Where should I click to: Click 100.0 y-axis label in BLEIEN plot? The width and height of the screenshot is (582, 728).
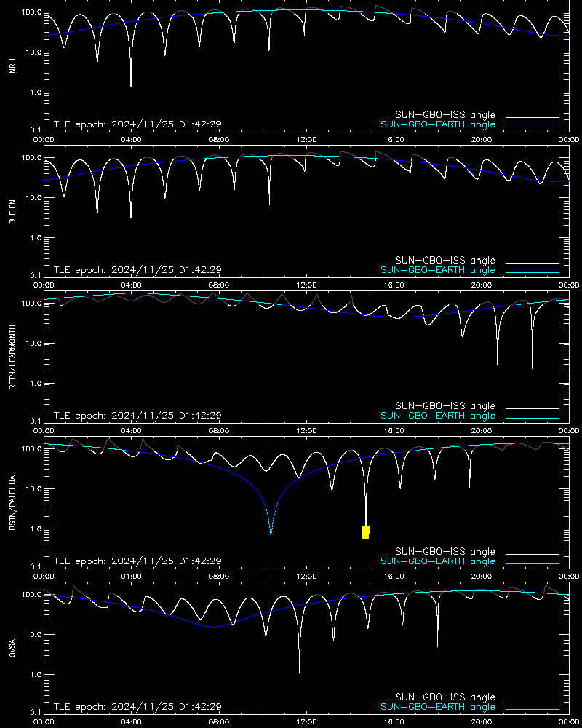point(31,158)
